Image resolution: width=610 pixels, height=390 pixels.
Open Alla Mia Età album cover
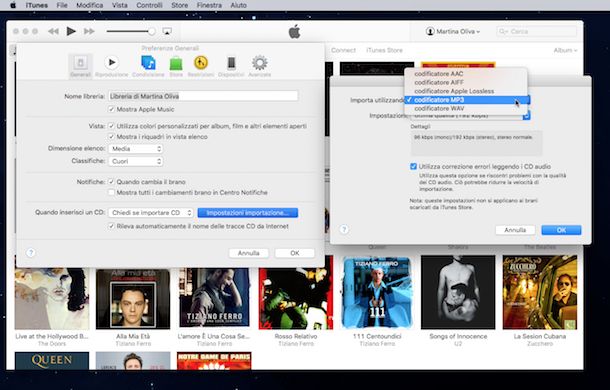[x=133, y=299]
